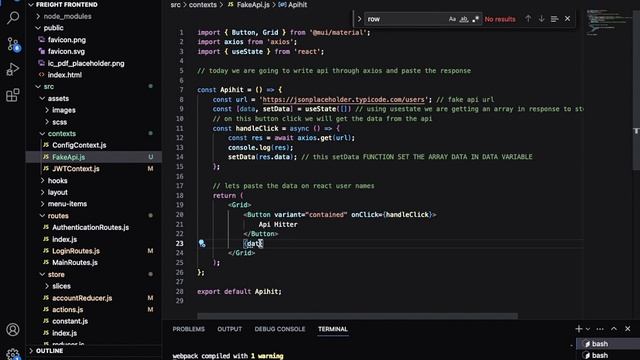This screenshot has height=360, width=640.
Task: Open the Extensions view
Action: pyautogui.click(x=13, y=96)
